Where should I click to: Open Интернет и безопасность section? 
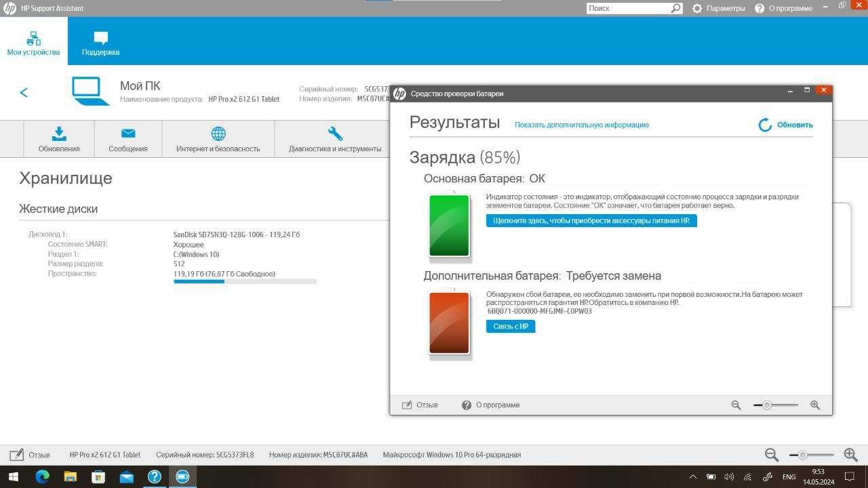(x=218, y=139)
